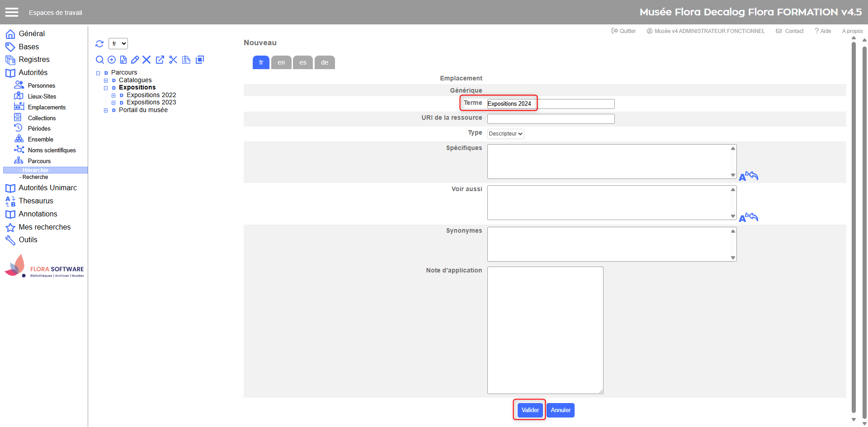Click the clipboard paste icon

(x=186, y=60)
